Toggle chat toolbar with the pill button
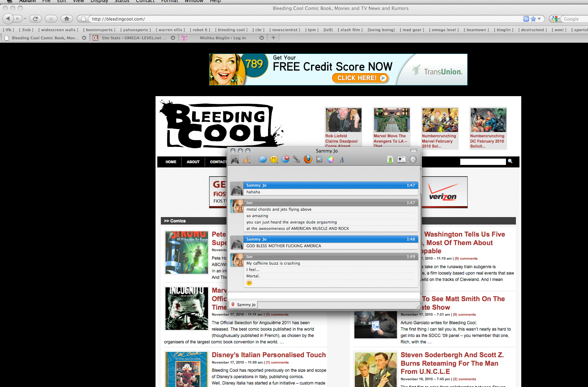The image size is (588, 387). coord(414,151)
